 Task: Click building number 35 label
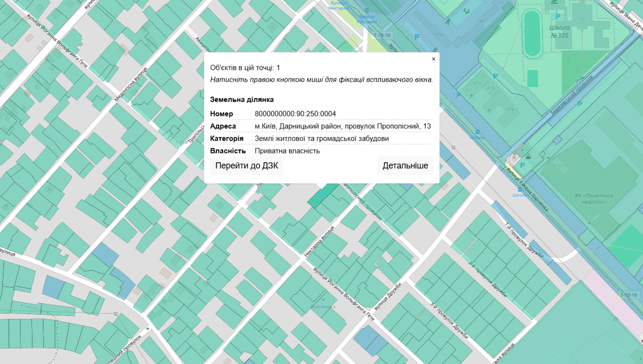click(x=49, y=190)
